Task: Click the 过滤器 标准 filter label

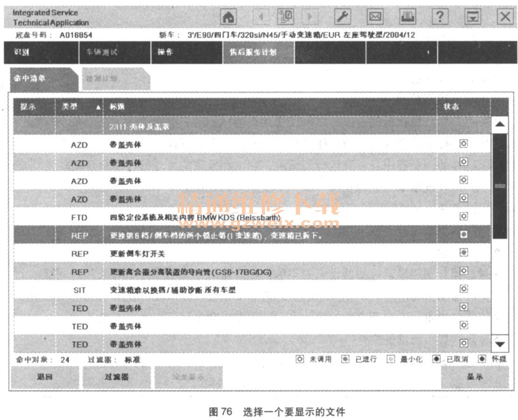Action: pos(114,359)
